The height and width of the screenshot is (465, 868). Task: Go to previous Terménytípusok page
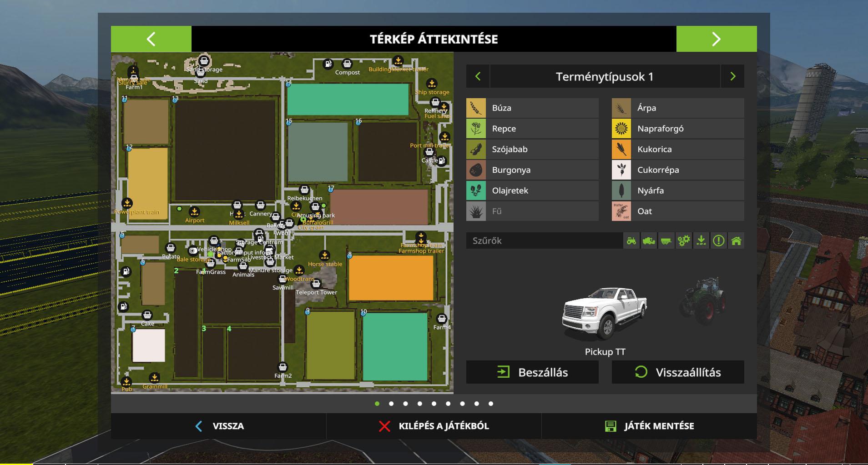[x=478, y=76]
